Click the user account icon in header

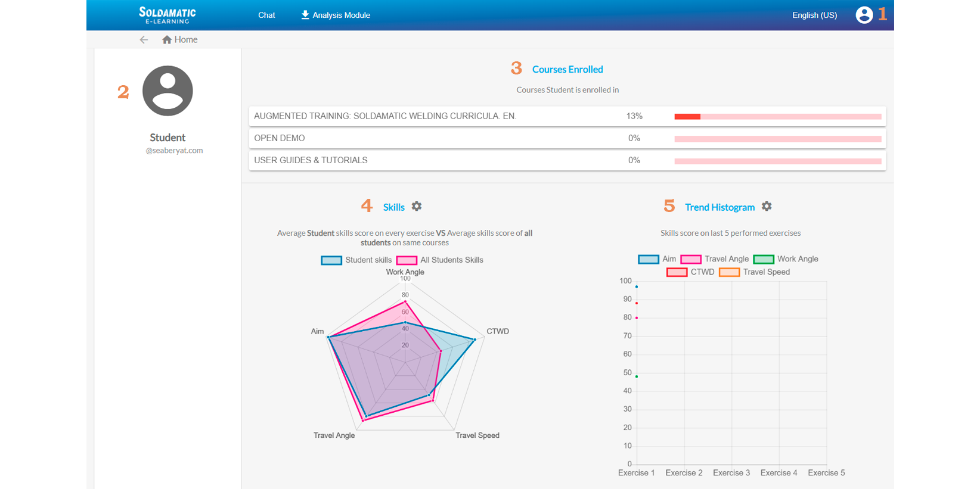(864, 15)
